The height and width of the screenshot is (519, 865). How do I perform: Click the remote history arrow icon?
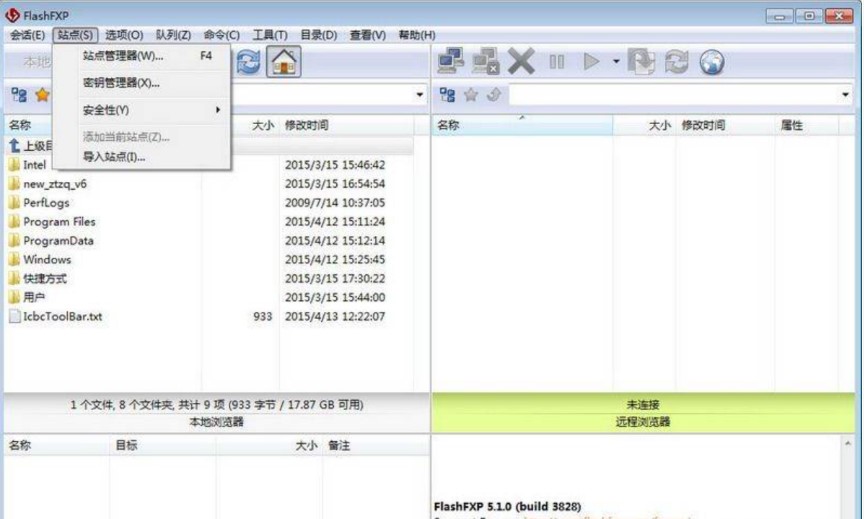494,95
